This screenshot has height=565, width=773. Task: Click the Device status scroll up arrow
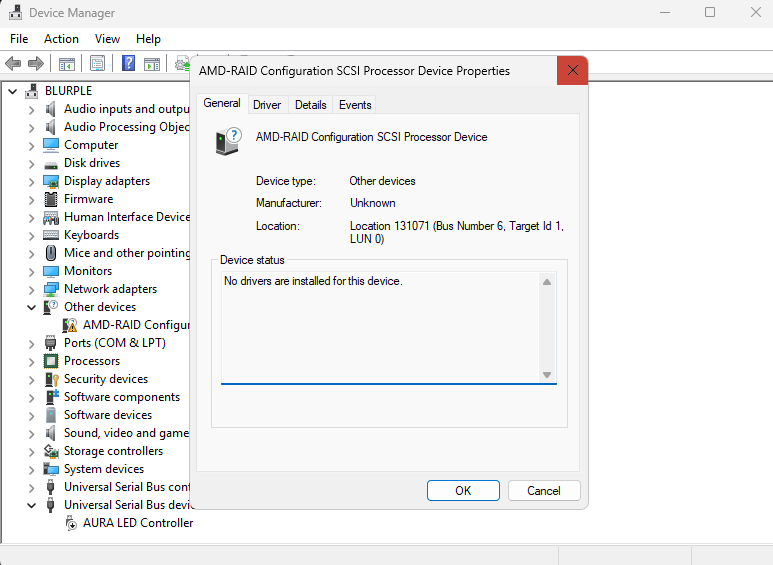point(547,282)
